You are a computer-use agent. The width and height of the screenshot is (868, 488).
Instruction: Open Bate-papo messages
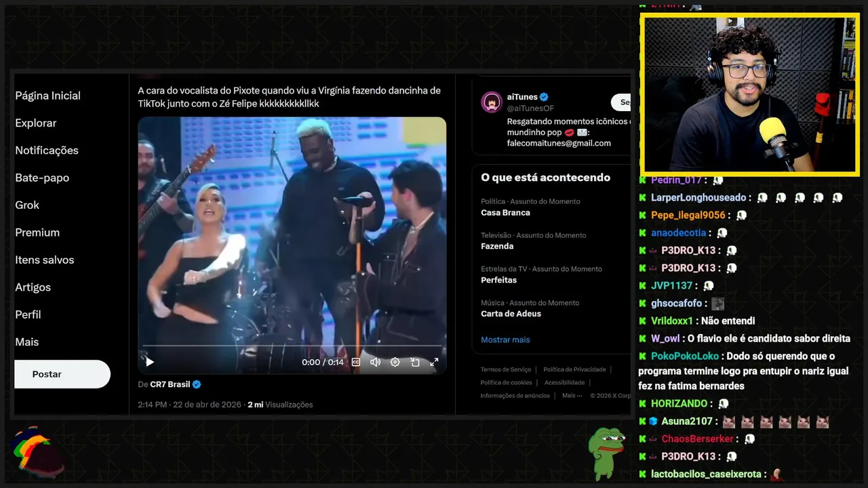coord(42,178)
